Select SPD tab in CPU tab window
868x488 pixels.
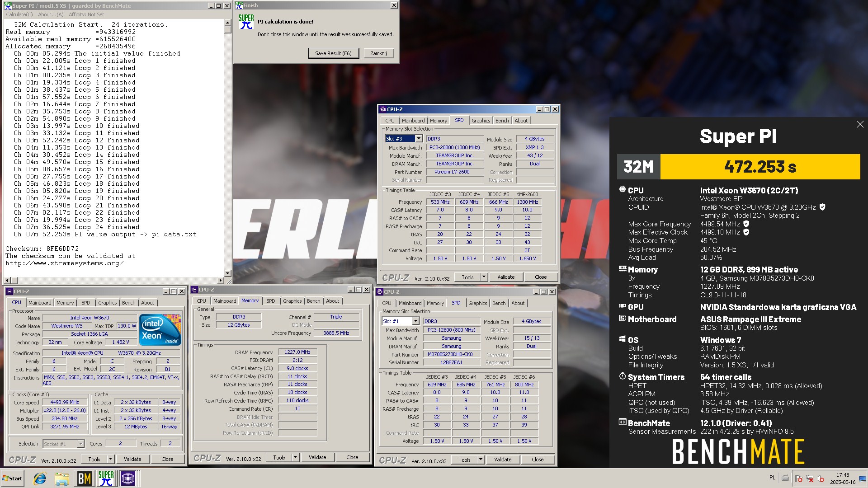[86, 303]
